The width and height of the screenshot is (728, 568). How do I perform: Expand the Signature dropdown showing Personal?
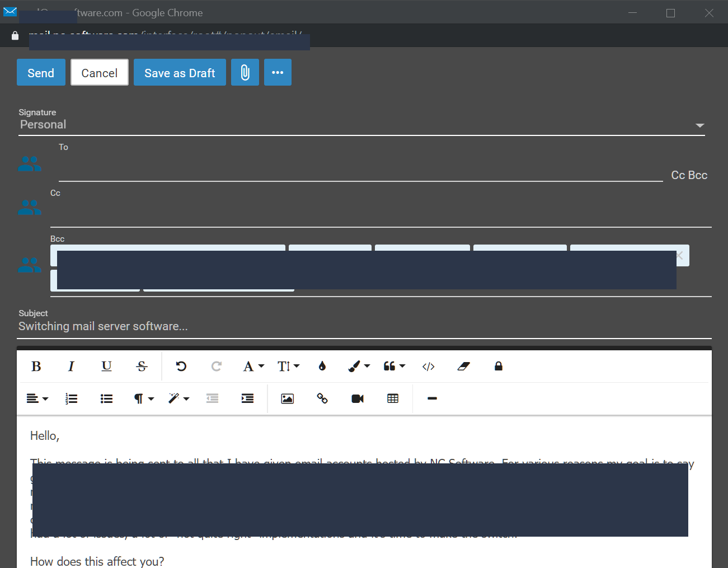point(699,125)
